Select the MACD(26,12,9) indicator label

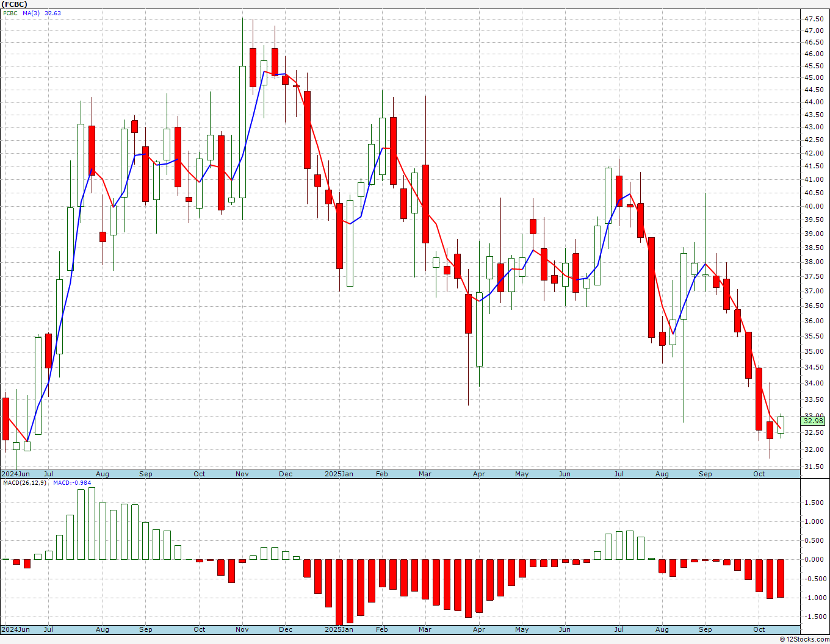26,483
